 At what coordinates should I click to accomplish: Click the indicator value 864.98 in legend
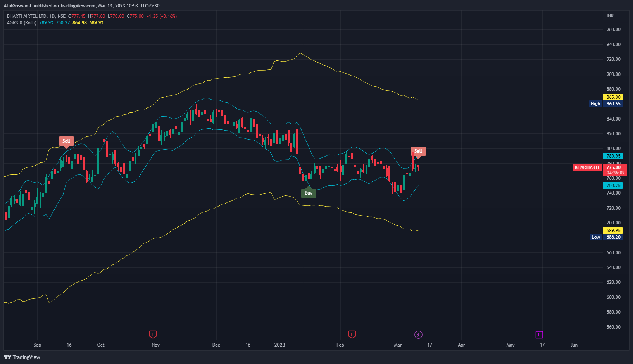pyautogui.click(x=79, y=23)
